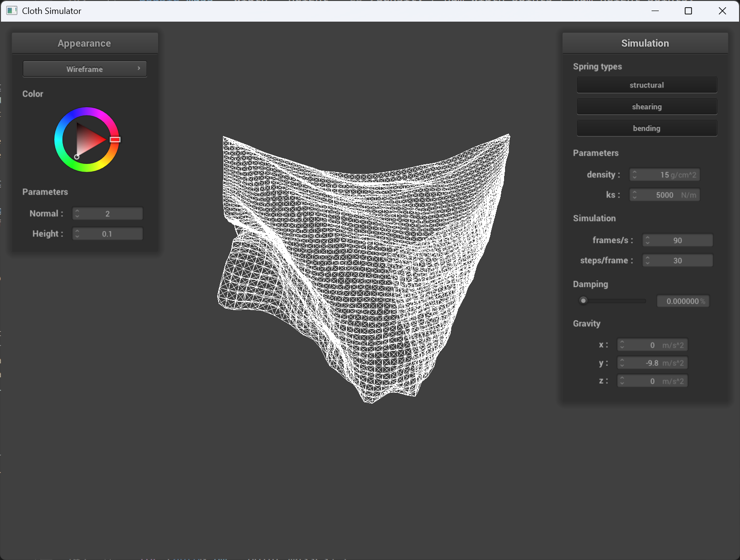740x560 pixels.
Task: Click the ks spring constant field
Action: [x=665, y=195]
